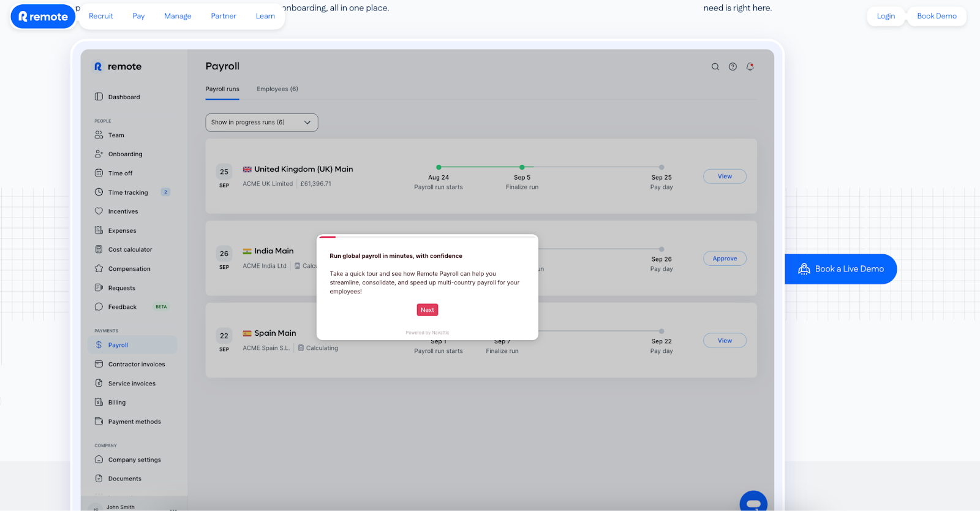Select the Incentives heart icon
The height and width of the screenshot is (511, 980).
(99, 211)
